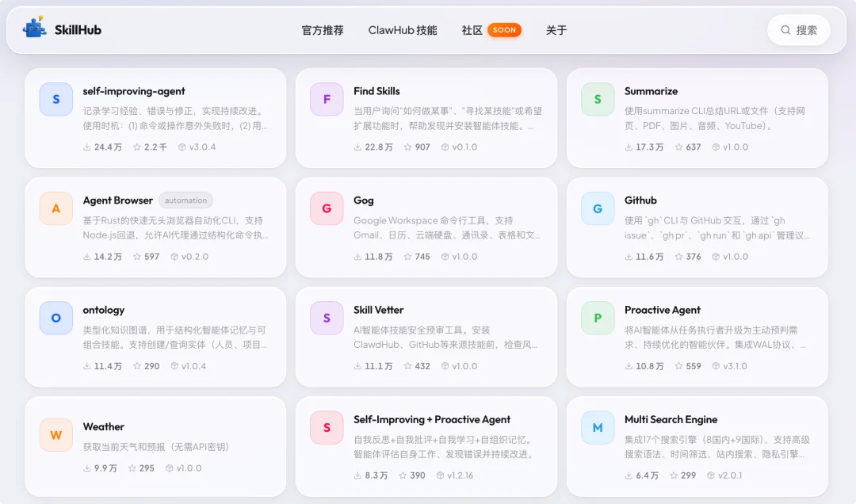Click the Summarize skill's green "S" icon
The width and height of the screenshot is (856, 504).
[598, 99]
